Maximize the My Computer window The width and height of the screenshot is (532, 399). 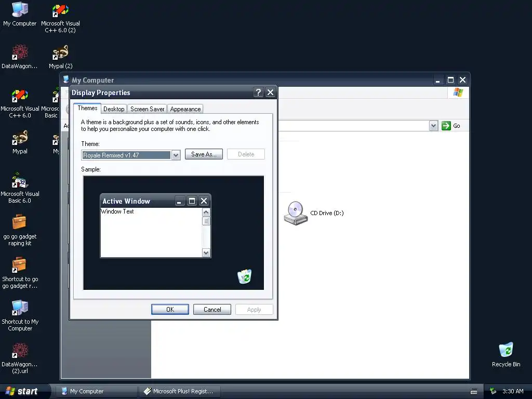pyautogui.click(x=450, y=79)
